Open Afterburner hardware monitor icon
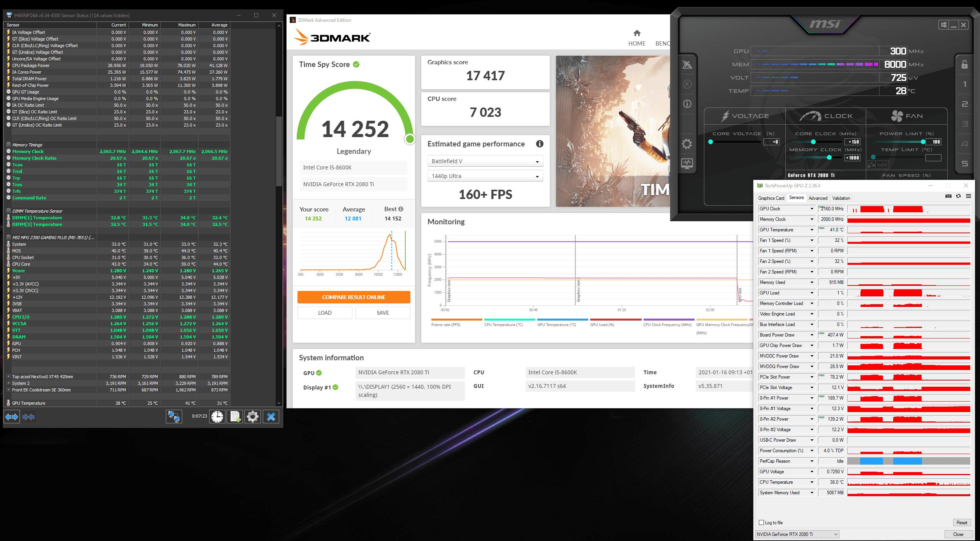Image resolution: width=980 pixels, height=541 pixels. pyautogui.click(x=687, y=164)
